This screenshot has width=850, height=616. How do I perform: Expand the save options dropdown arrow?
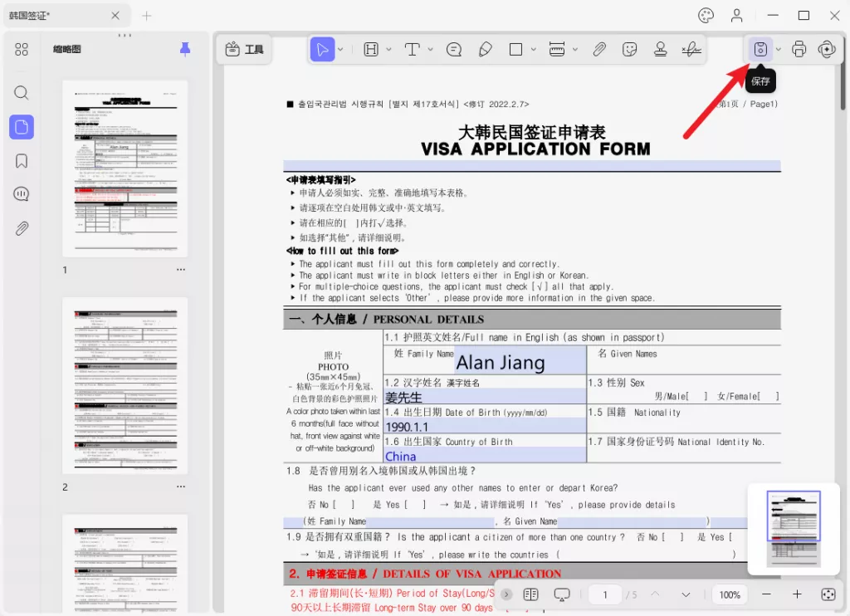(x=778, y=50)
